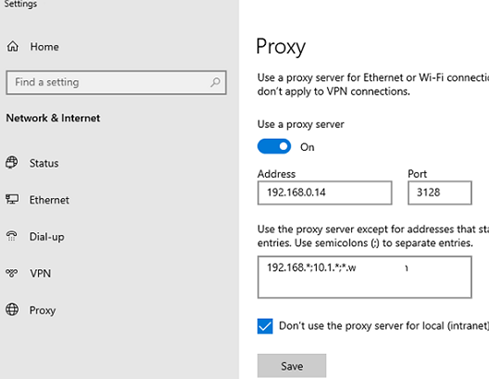Viewport: 489px width, 379px height.
Task: Go to Ethernet settings
Action: [49, 200]
